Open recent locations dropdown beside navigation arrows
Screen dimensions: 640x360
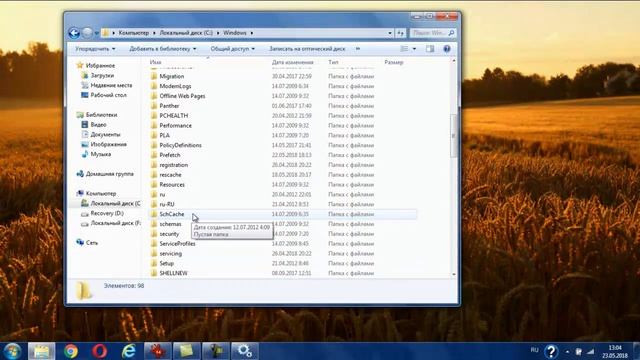(x=97, y=33)
